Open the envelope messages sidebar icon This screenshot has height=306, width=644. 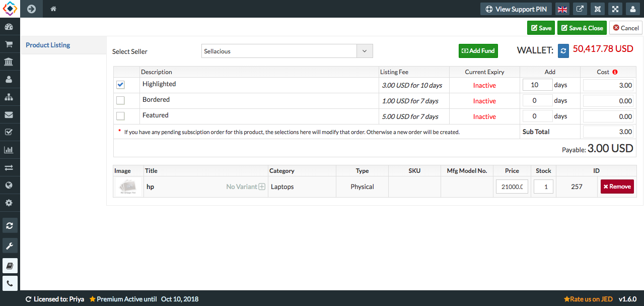[9, 114]
